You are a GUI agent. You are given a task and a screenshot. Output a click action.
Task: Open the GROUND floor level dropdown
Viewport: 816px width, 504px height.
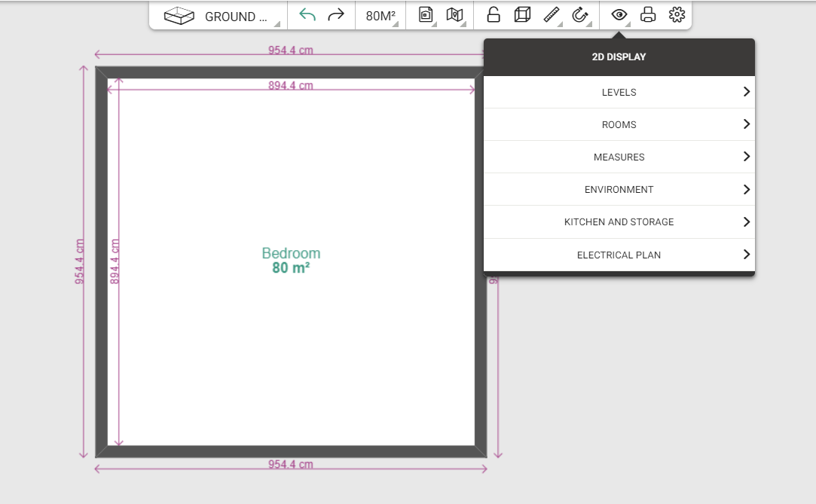[x=219, y=16]
